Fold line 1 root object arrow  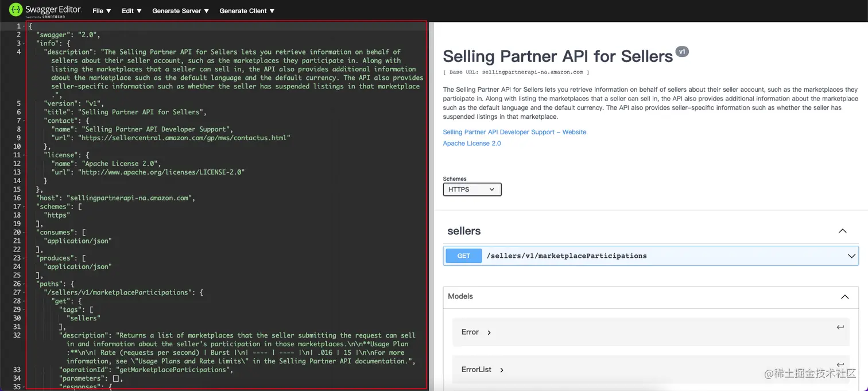point(24,26)
